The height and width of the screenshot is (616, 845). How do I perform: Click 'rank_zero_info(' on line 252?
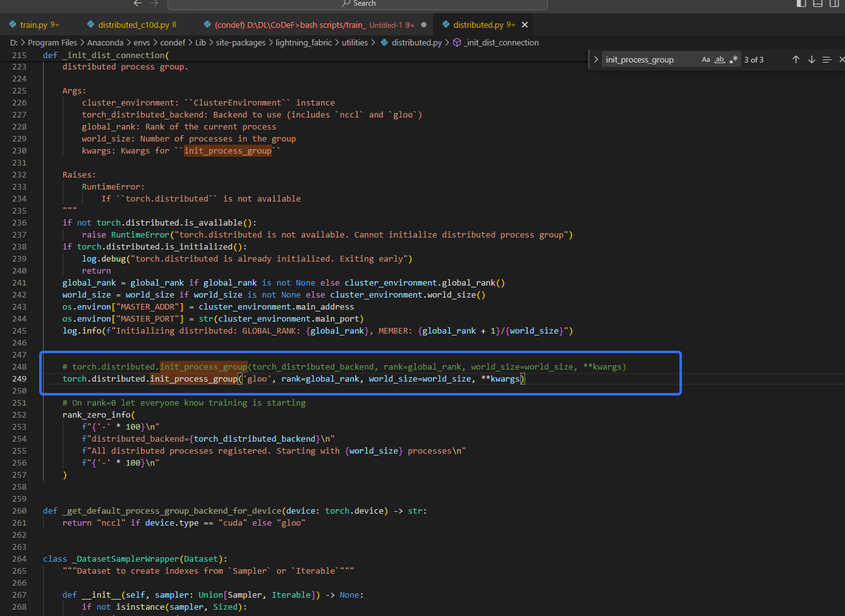[99, 414]
